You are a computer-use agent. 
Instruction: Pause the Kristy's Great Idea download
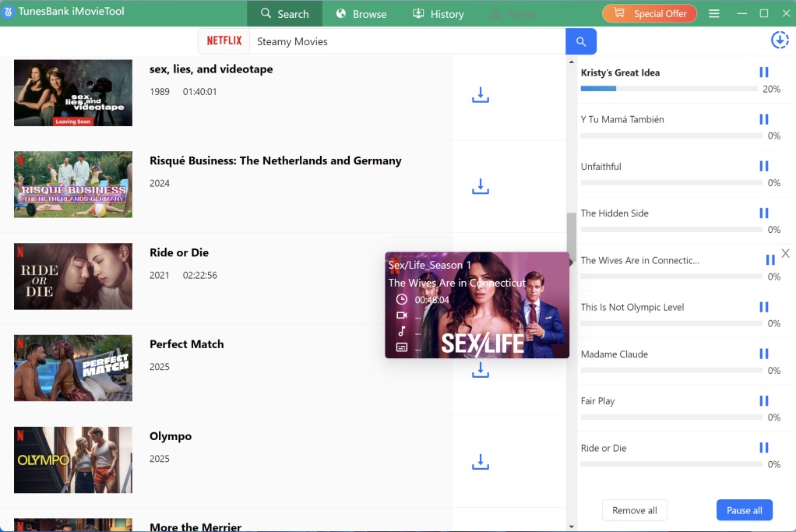pos(763,72)
